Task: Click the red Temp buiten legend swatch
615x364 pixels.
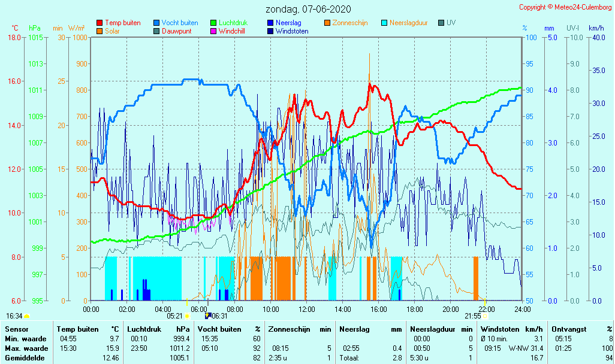Action: [x=100, y=23]
